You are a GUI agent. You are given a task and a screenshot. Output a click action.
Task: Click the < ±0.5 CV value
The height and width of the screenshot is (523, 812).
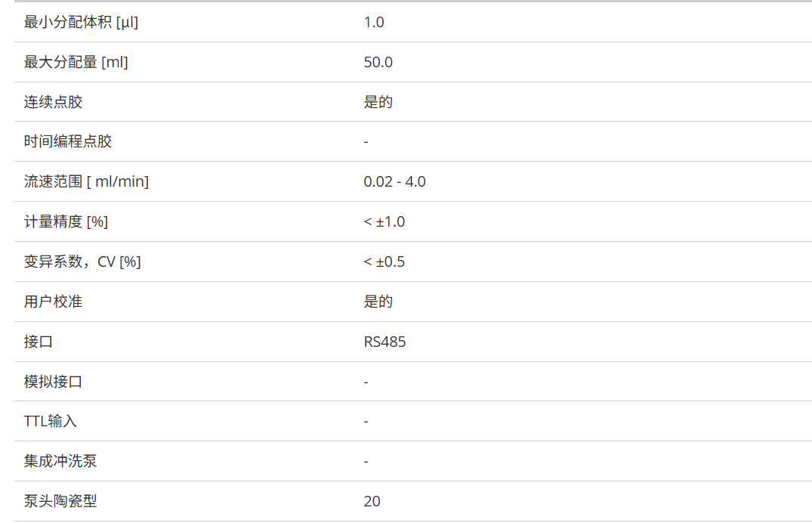coord(384,261)
